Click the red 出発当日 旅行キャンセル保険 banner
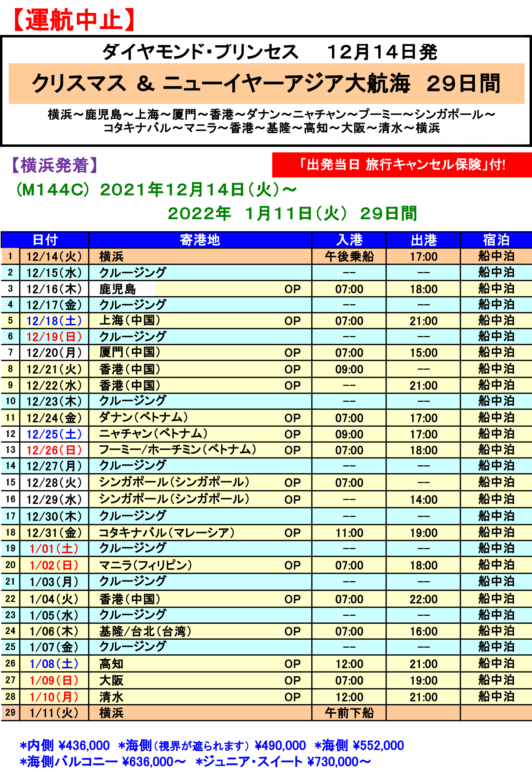Screen dimensions: 532x770 [x=402, y=165]
